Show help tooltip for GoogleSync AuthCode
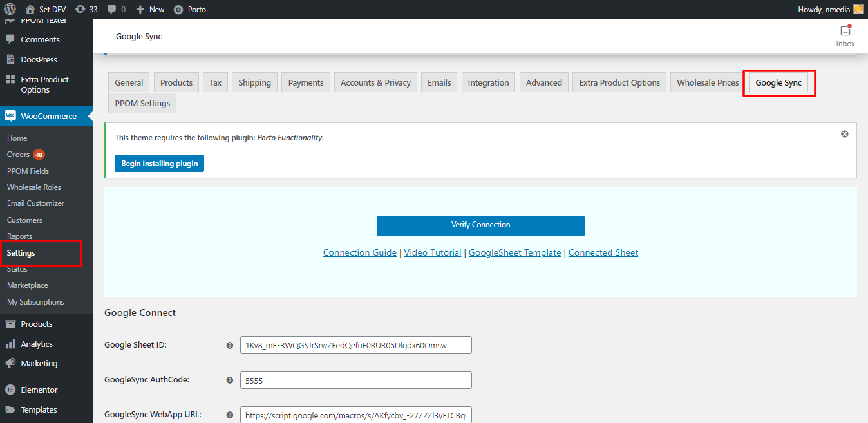Screen dimensions: 868x423 coord(229,380)
